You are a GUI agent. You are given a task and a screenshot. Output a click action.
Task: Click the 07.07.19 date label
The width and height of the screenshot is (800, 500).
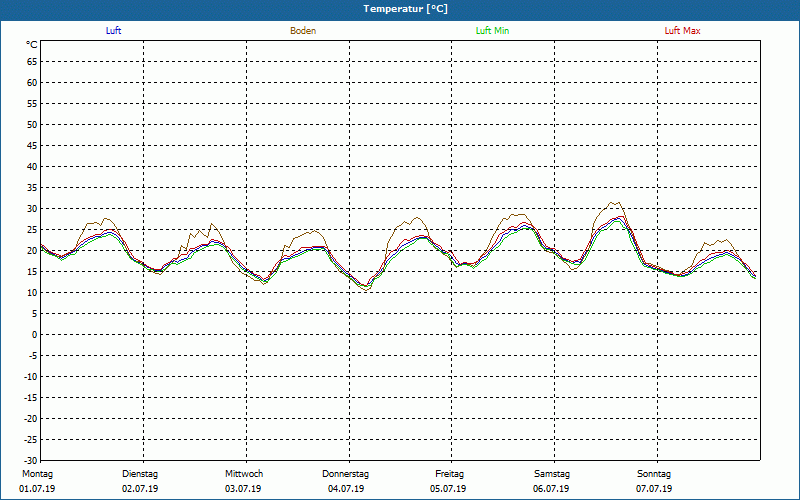coord(654,489)
